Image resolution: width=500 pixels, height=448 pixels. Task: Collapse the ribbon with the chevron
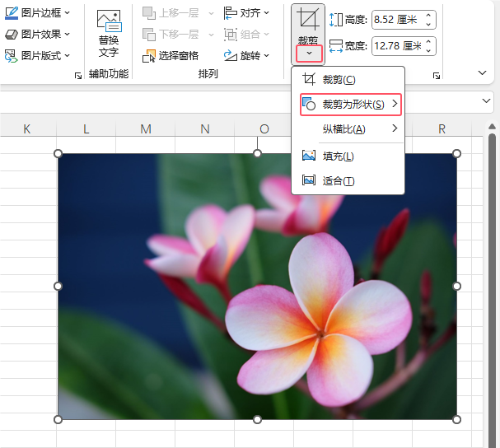click(482, 73)
